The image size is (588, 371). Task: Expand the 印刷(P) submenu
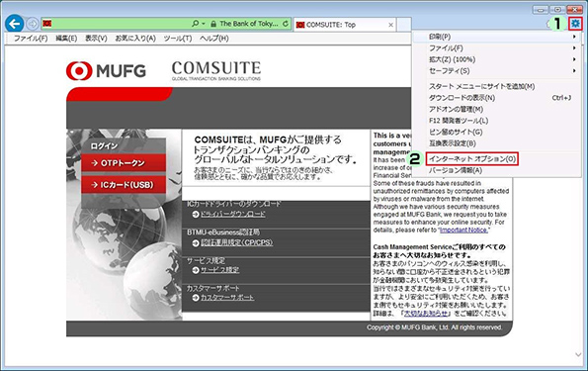496,37
